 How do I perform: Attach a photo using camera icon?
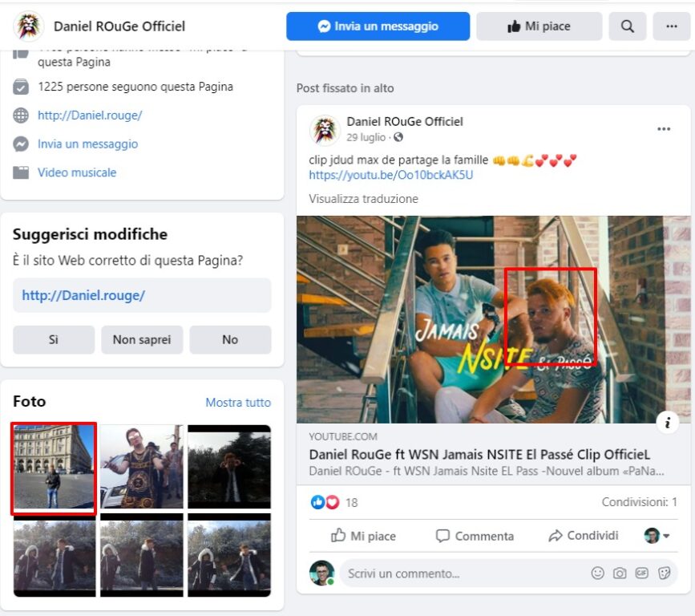click(x=620, y=573)
